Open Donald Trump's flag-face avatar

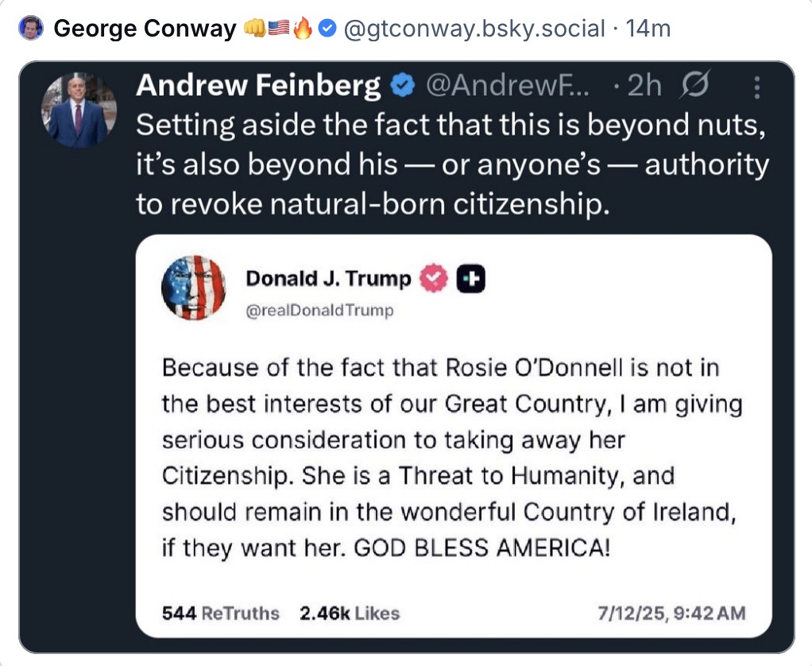(x=193, y=288)
